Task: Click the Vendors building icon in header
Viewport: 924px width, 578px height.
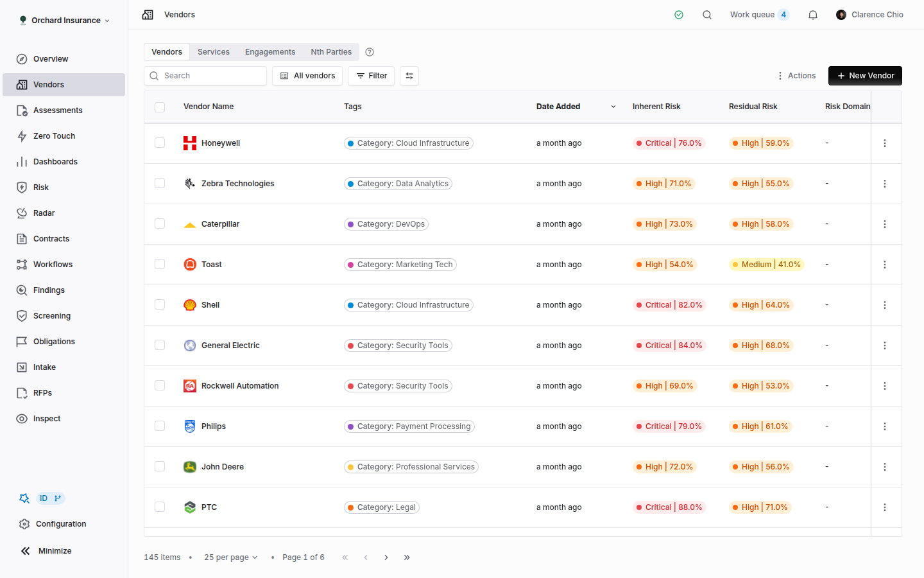Action: (148, 15)
